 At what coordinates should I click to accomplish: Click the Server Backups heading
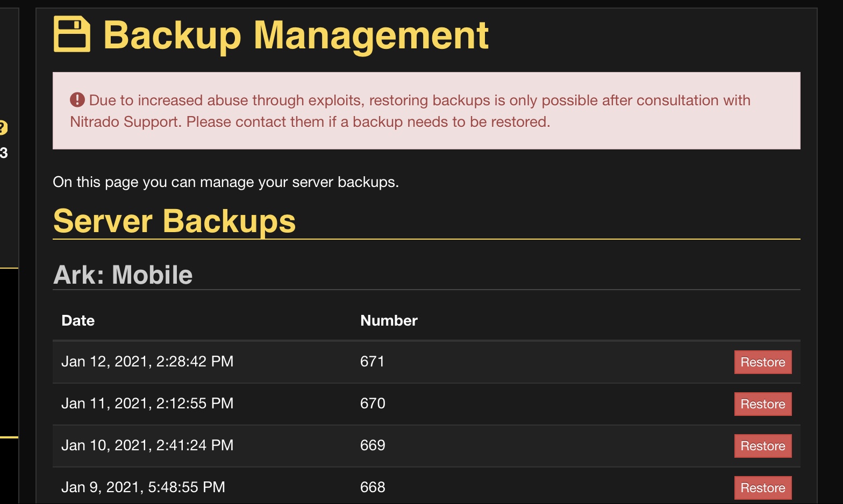[175, 221]
